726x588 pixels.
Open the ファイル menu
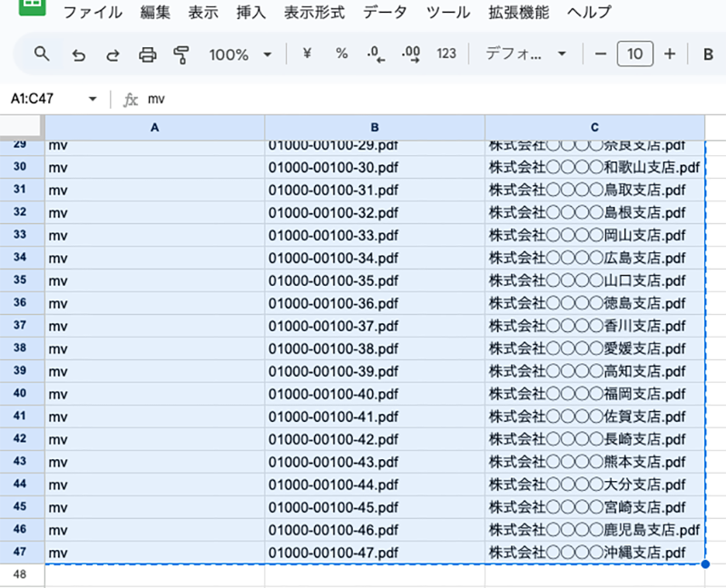click(93, 13)
